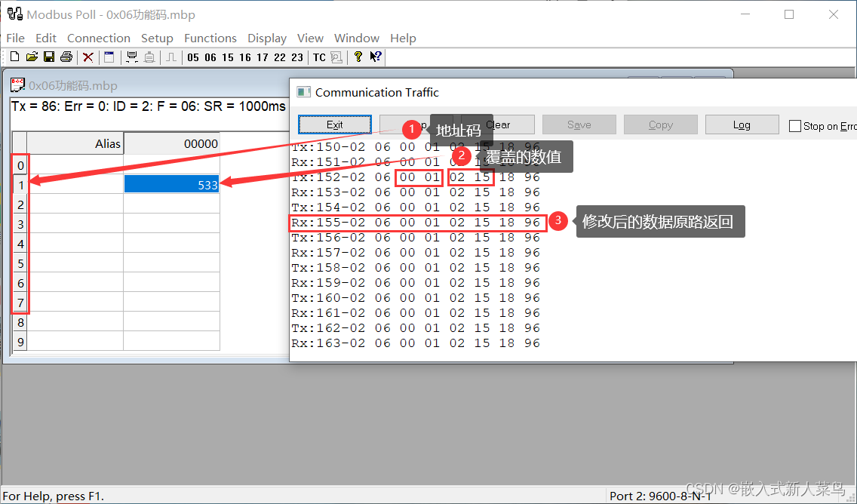The image size is (857, 504).
Task: Open the Display menu
Action: click(x=267, y=38)
